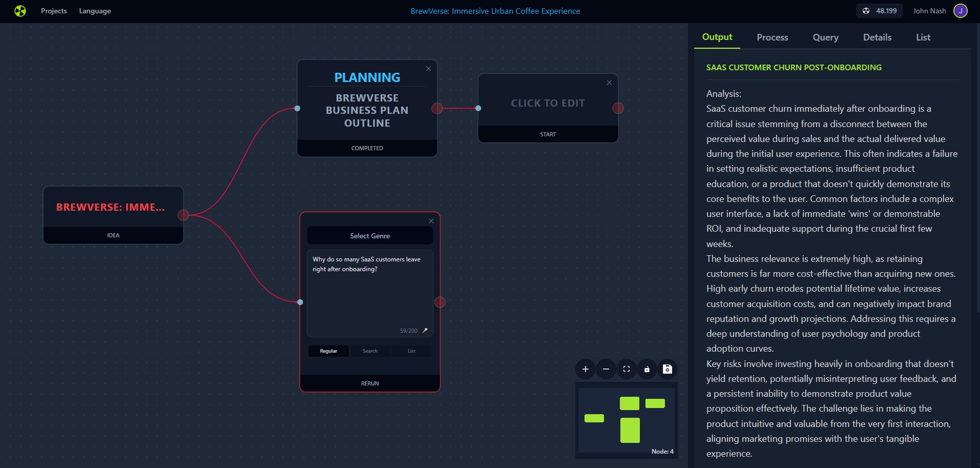Open the John Nash profile avatar
The width and height of the screenshot is (980, 468).
coord(960,11)
